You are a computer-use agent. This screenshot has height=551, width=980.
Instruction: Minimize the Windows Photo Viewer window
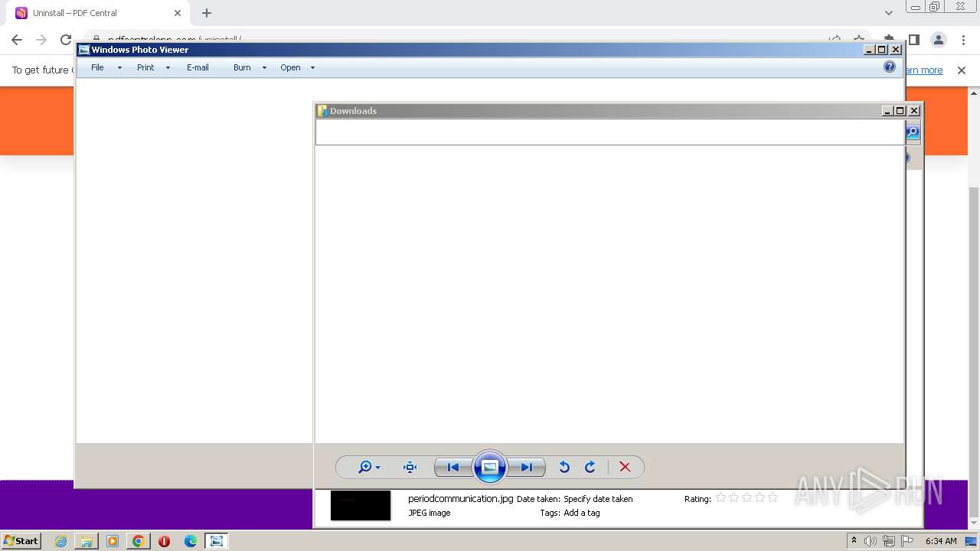[869, 50]
